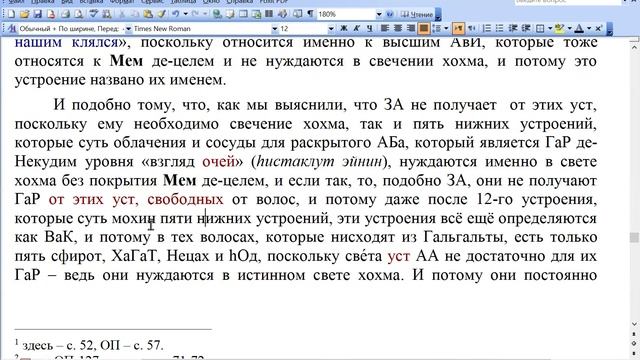The image size is (640, 360).
Task: Toggle italic formatting (К)
Action: (356, 28)
